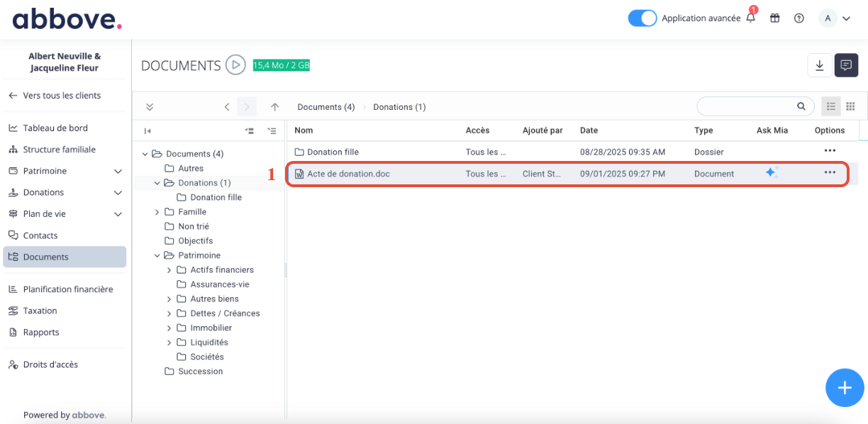
Task: Switch to list view layout
Action: (x=831, y=106)
